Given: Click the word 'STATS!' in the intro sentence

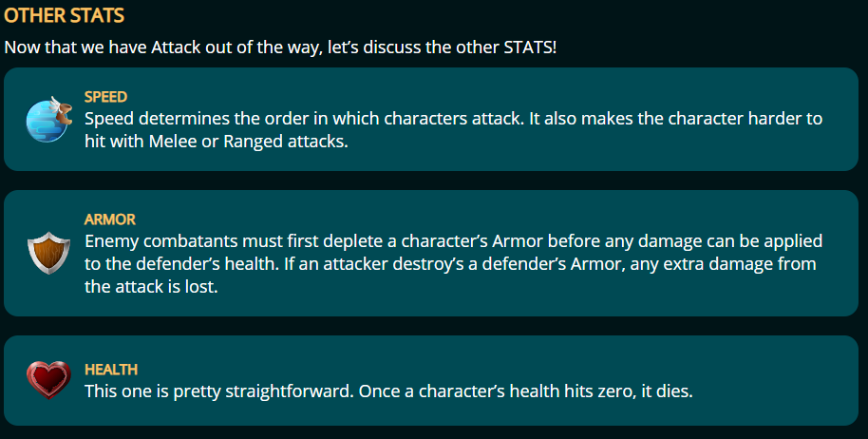Looking at the screenshot, I should [x=530, y=48].
